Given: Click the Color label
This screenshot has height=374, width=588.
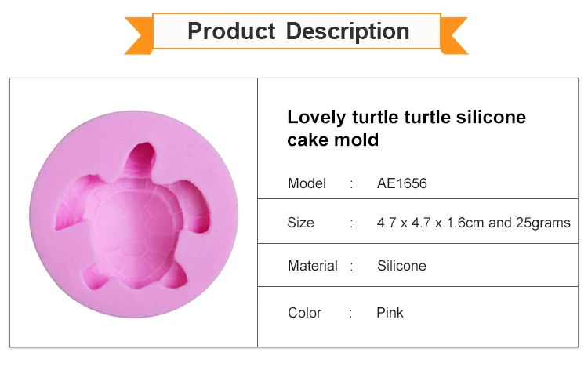Looking at the screenshot, I should pos(304,313).
